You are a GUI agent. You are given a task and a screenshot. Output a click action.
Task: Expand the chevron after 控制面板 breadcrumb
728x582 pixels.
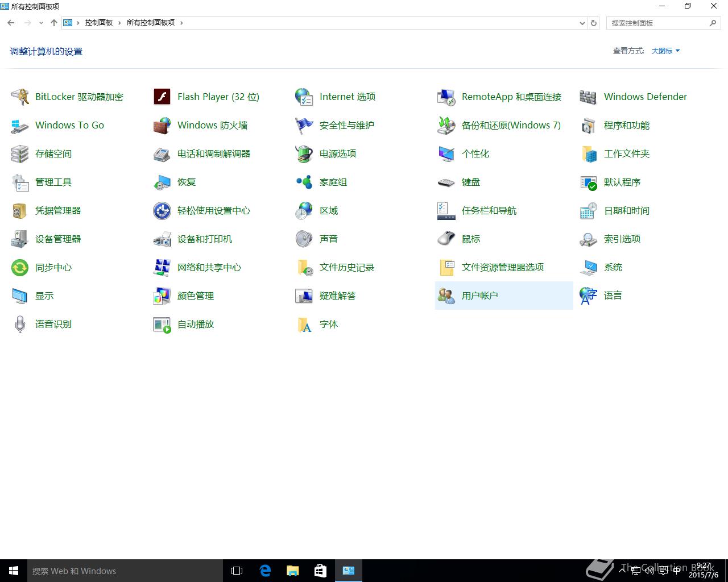click(x=119, y=23)
